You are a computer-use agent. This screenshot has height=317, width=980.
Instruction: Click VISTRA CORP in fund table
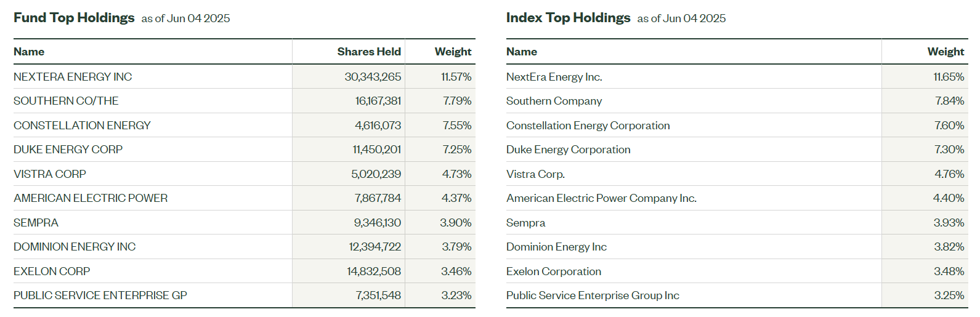point(50,174)
